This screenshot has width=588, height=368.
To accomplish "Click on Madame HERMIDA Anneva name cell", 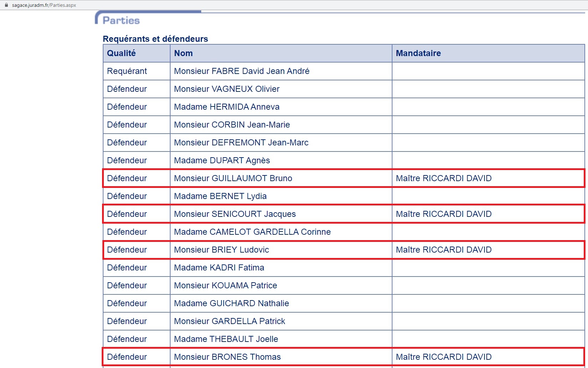I will click(227, 107).
